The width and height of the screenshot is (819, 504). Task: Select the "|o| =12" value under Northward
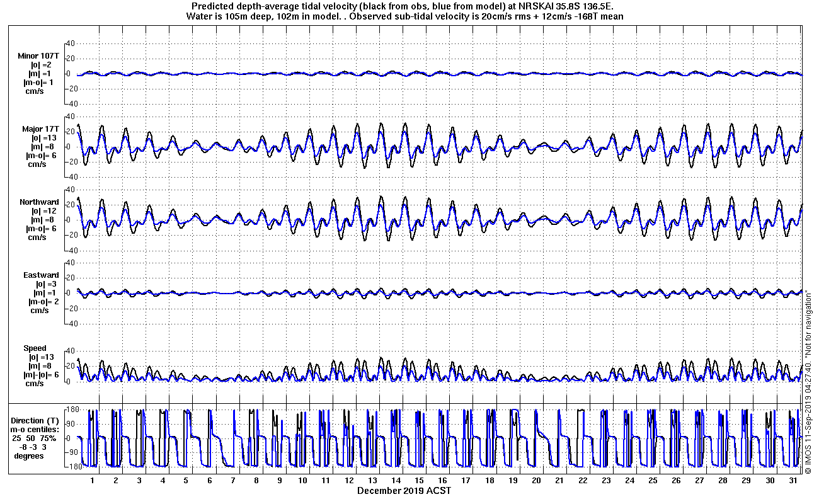coord(43,211)
